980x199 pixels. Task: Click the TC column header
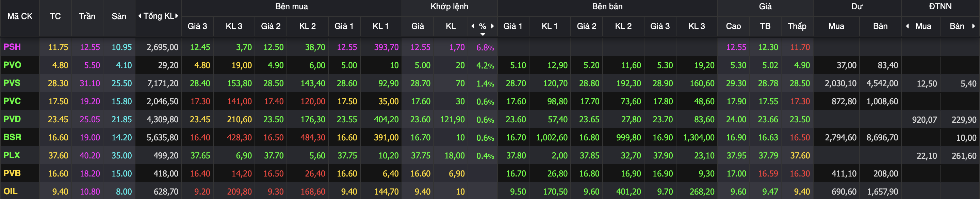(55, 16)
